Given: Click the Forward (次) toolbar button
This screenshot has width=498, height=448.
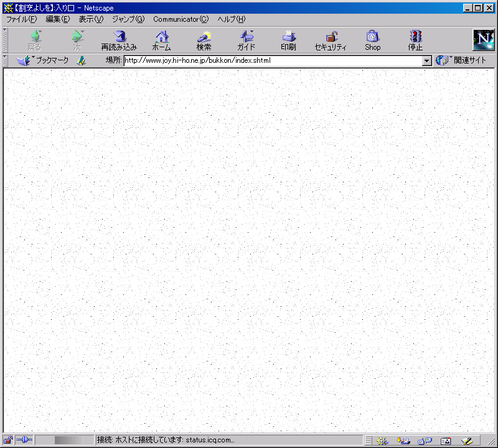Looking at the screenshot, I should click(x=77, y=40).
